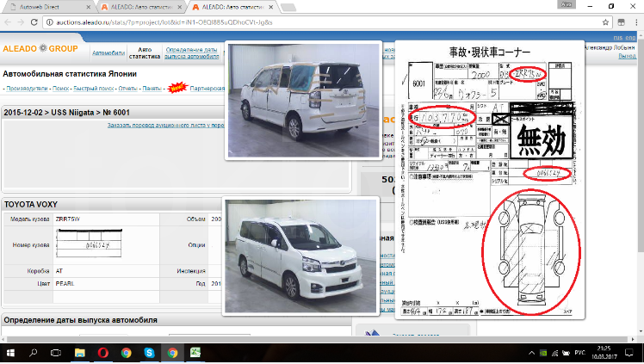The image size is (644, 364).
Task: Open Windows taskbar search
Action: tap(34, 353)
